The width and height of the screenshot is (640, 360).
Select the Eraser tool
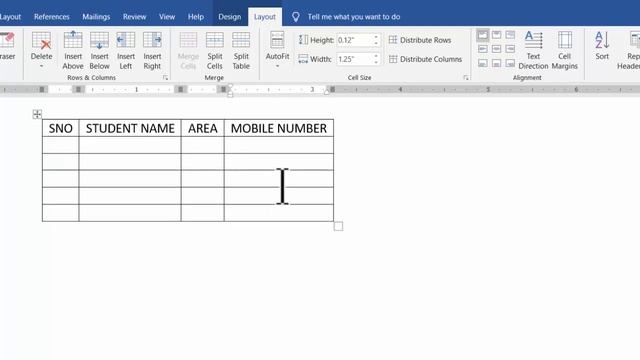click(x=7, y=46)
